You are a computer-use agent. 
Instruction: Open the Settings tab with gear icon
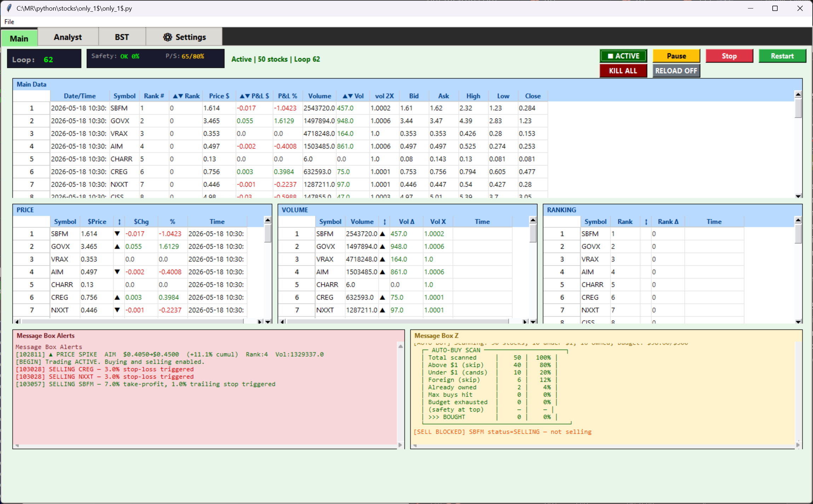(184, 37)
